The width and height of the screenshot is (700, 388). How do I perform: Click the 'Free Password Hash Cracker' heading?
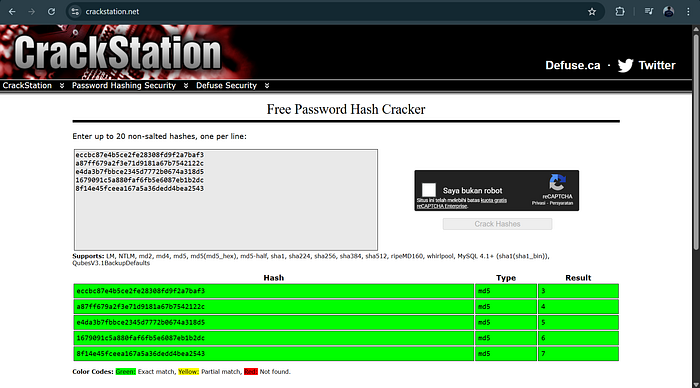pyautogui.click(x=346, y=109)
